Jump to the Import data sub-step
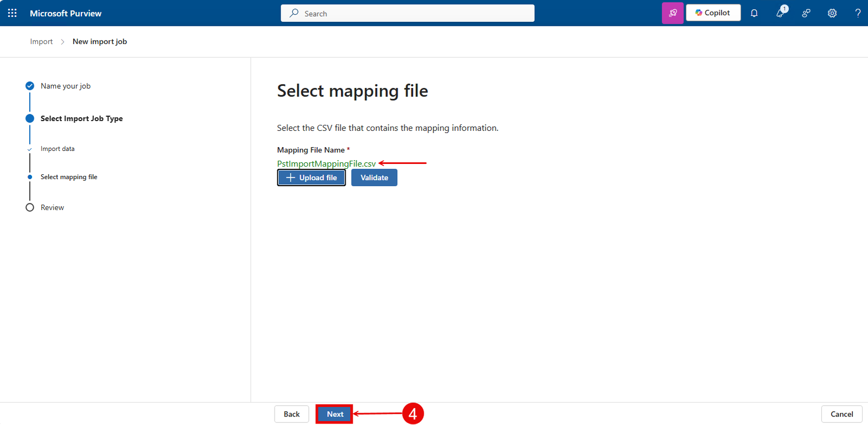Image resolution: width=868 pixels, height=425 pixels. pos(58,149)
